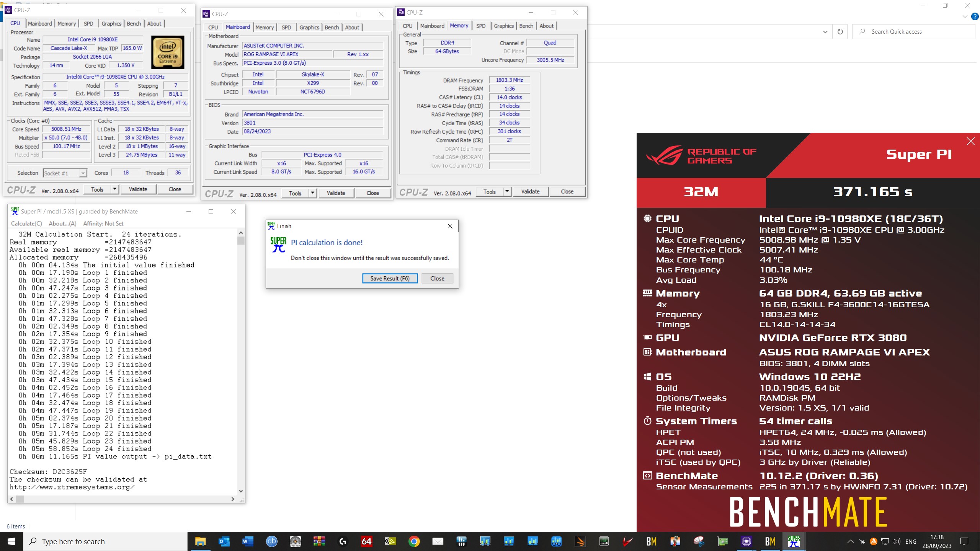
Task: Click the taskbar clock showing 17:38
Action: [x=937, y=541]
